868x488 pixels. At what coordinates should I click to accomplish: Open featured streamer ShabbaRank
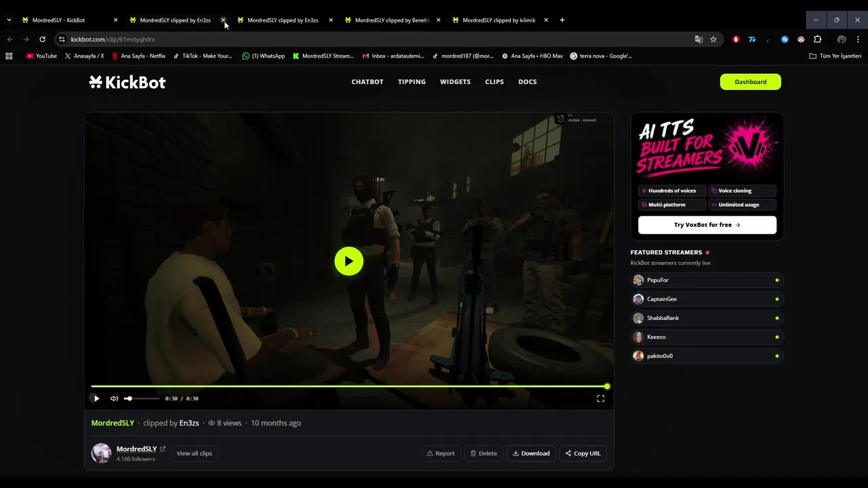tap(707, 318)
